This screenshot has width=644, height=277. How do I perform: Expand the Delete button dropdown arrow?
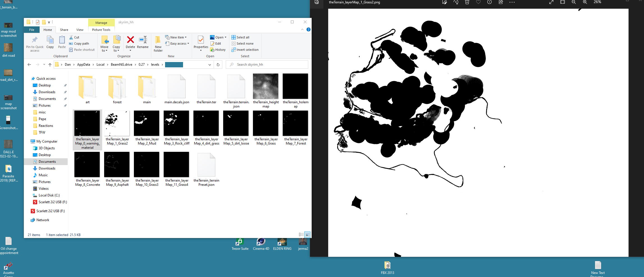(x=130, y=51)
